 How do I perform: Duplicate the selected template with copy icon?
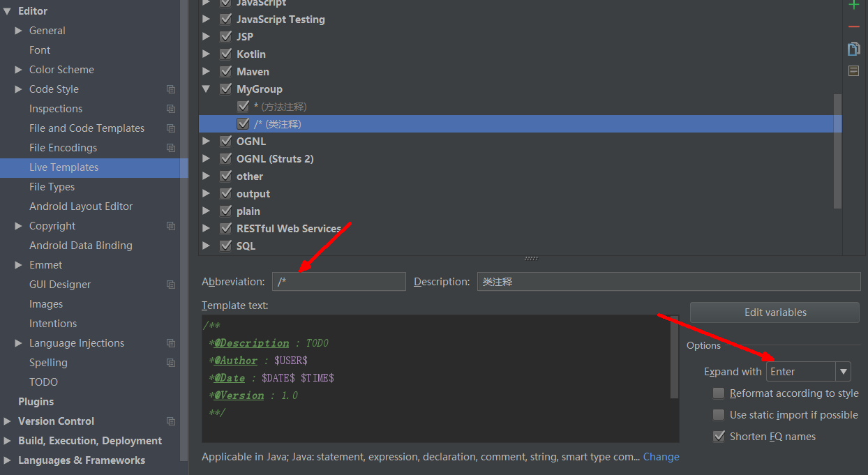[853, 49]
